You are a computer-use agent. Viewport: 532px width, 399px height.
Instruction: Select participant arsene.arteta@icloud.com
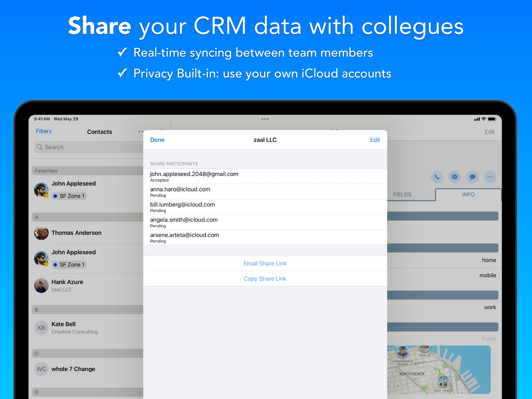point(265,237)
